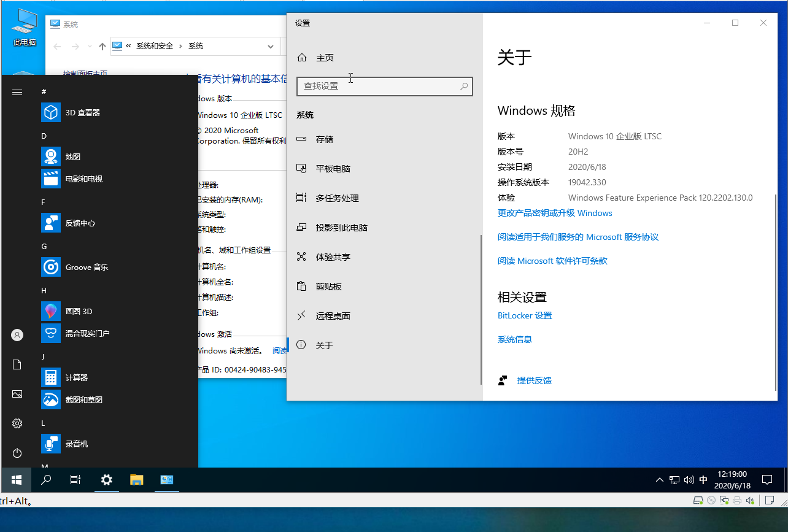The width and height of the screenshot is (788, 532).
Task: Open Documents icon in Start sidebar
Action: coord(17,364)
